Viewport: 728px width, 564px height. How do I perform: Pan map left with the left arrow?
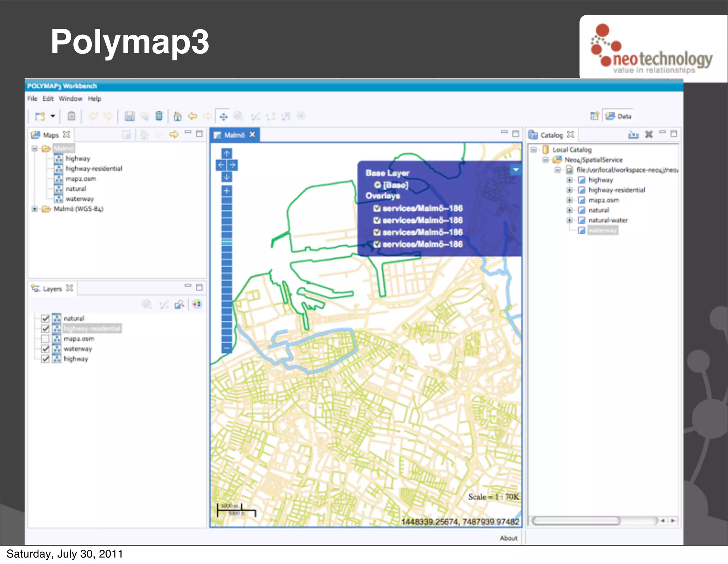[221, 165]
